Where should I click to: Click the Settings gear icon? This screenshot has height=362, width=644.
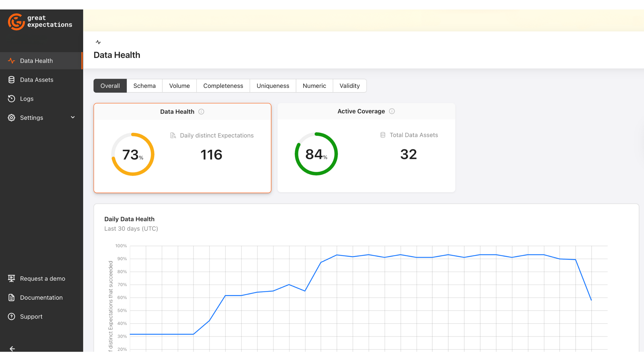pyautogui.click(x=11, y=118)
